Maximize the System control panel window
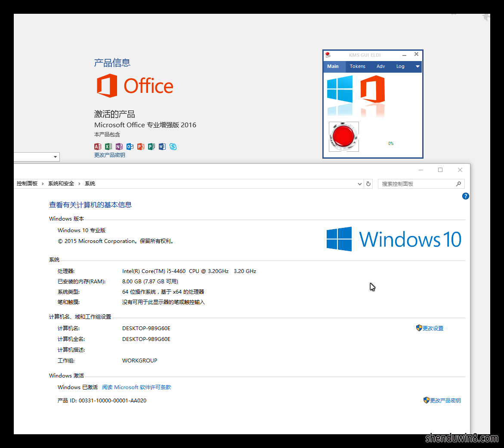This screenshot has height=448, width=504. coord(440,170)
